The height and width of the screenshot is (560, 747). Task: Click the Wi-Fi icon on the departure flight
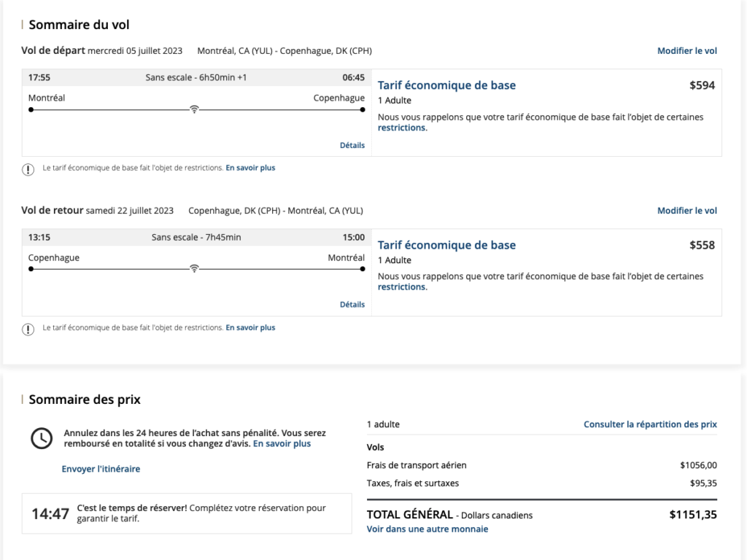pyautogui.click(x=194, y=109)
